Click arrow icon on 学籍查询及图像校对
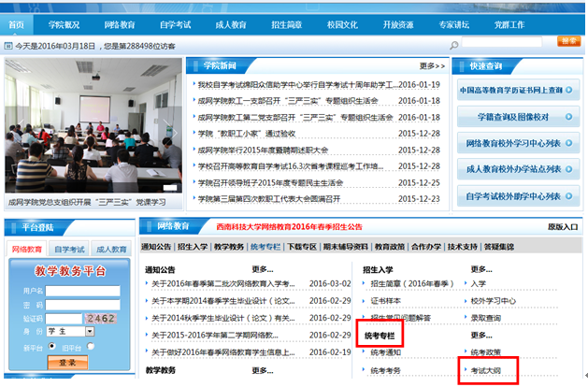Image resolution: width=588 pixels, height=387 pixels. point(568,117)
